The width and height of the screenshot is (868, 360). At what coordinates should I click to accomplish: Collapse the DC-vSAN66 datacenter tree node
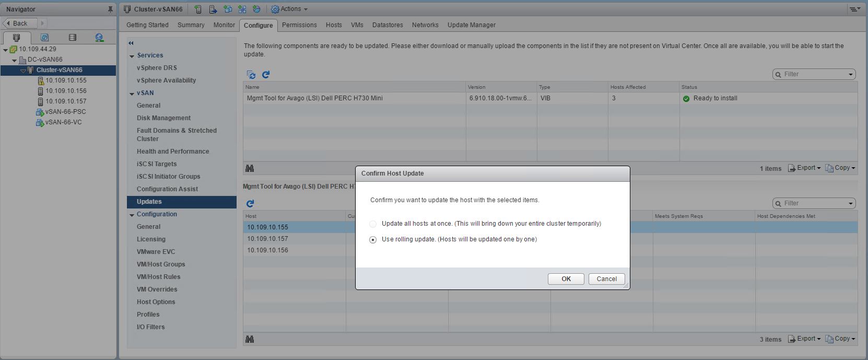point(15,60)
